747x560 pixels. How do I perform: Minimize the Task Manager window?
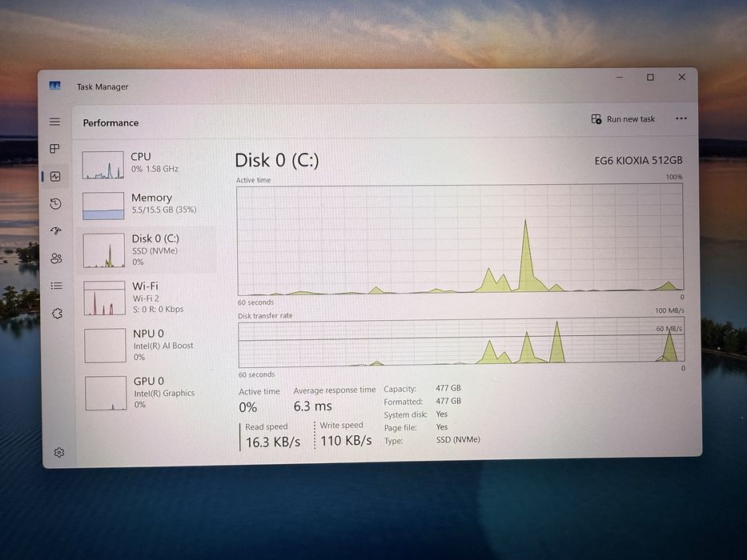620,77
